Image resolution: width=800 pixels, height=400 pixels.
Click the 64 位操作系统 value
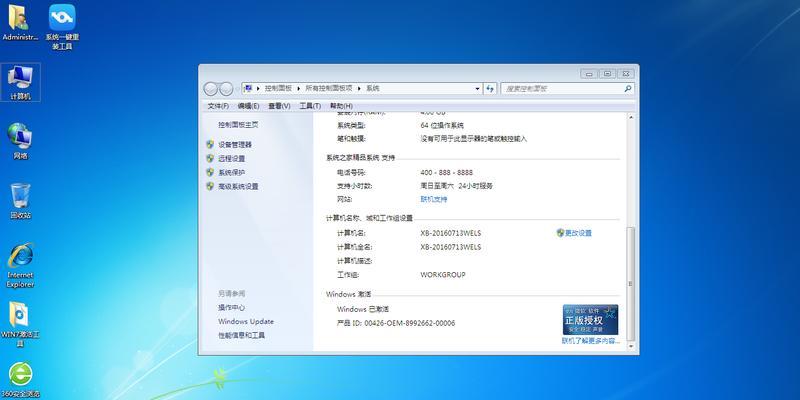click(x=442, y=125)
